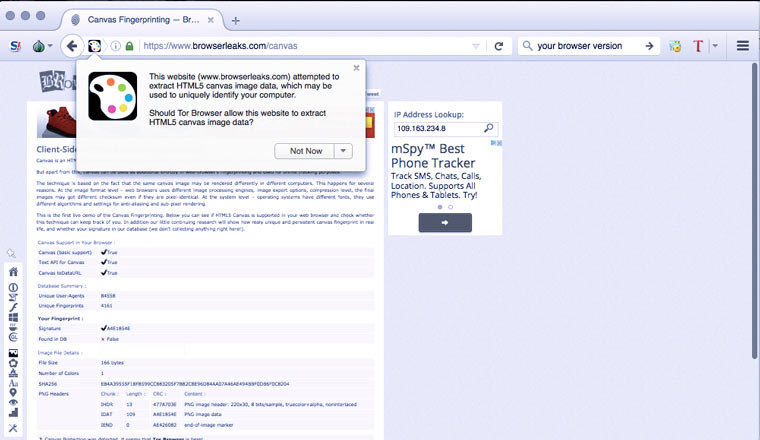Click the canvas permission palette icon in address bar
The image size is (760, 440).
click(x=94, y=46)
